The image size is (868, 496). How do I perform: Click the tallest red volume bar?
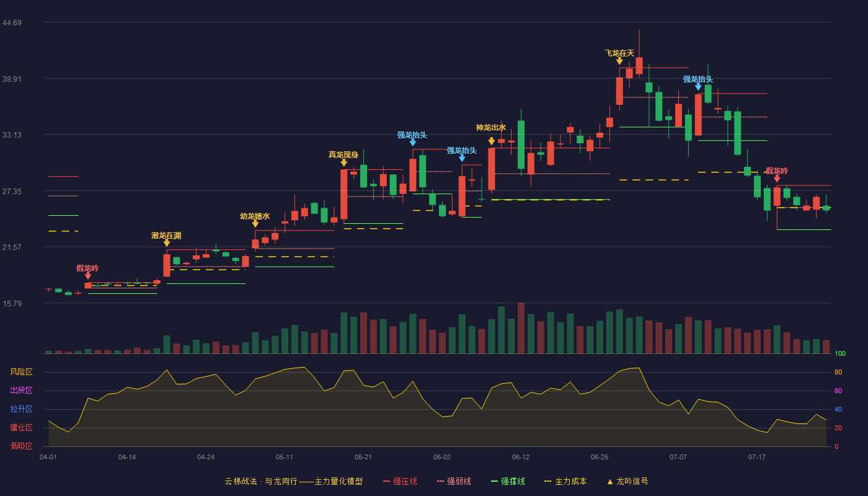(x=521, y=328)
